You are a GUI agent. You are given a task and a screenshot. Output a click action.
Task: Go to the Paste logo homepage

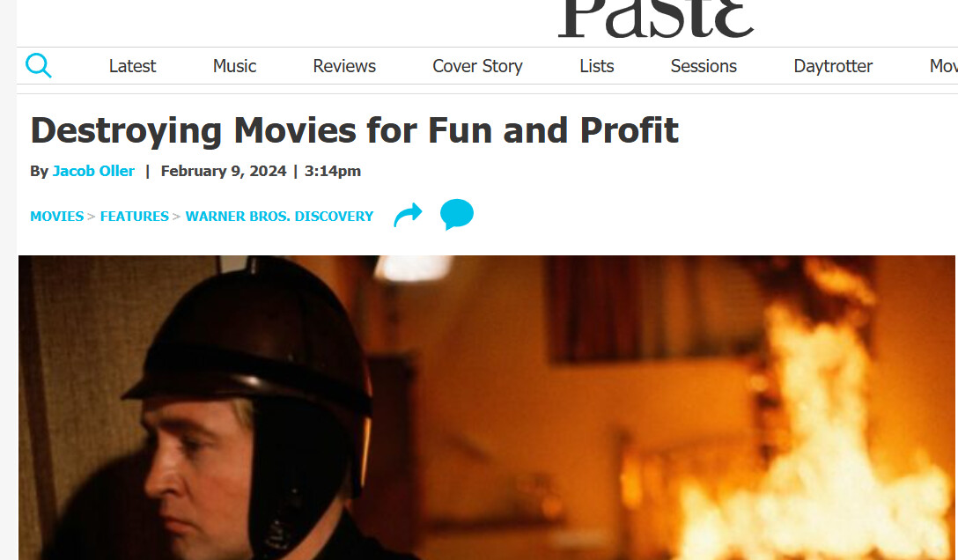pyautogui.click(x=656, y=18)
